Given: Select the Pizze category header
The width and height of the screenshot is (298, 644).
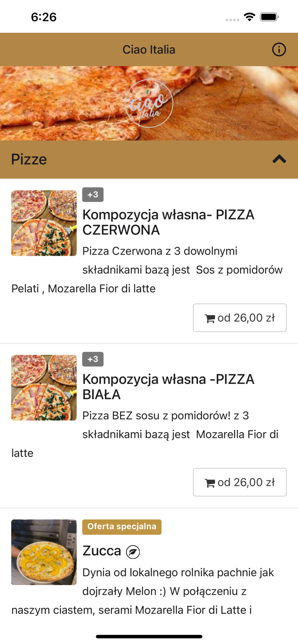Looking at the screenshot, I should (x=29, y=159).
